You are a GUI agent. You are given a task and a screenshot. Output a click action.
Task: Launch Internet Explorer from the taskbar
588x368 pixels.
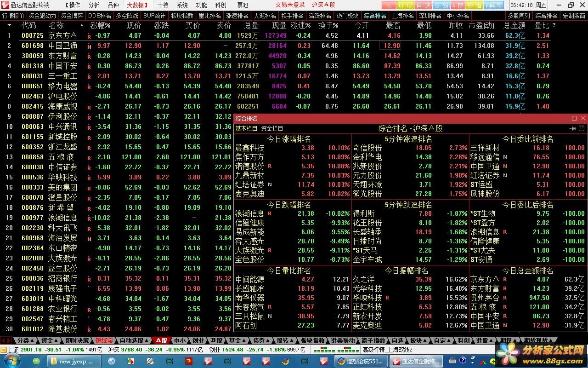pyautogui.click(x=36, y=361)
